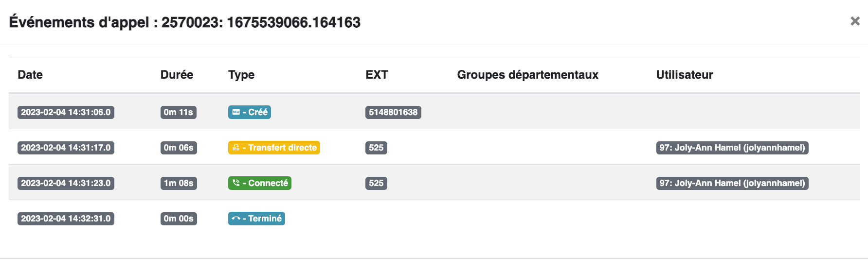Click the Groupes départementaux column header
This screenshot has height=271, width=868.
click(x=527, y=75)
